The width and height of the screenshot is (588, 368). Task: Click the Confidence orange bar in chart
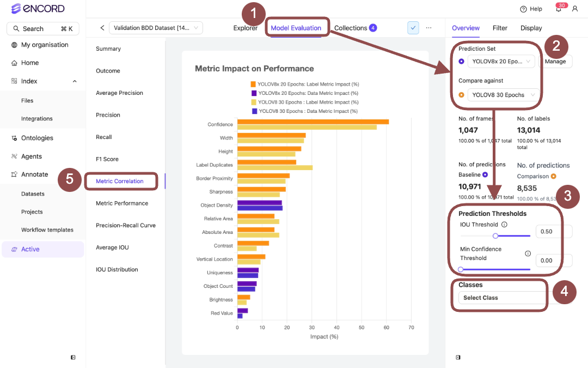[313, 122]
